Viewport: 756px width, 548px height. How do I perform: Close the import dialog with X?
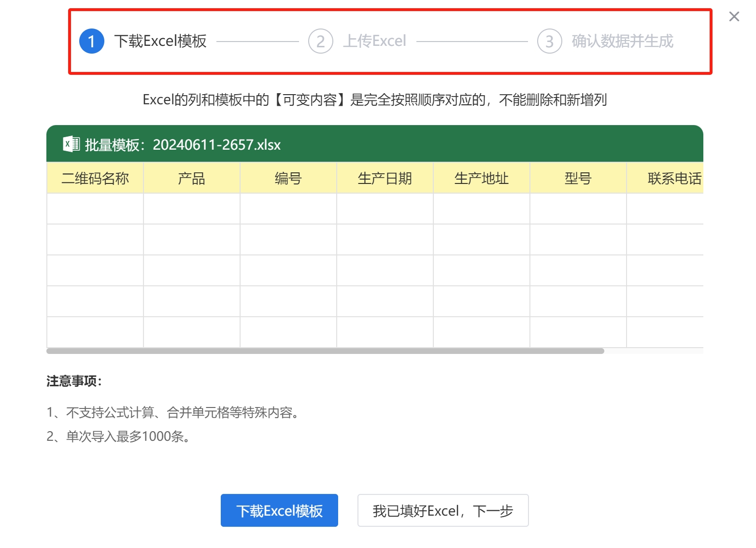coord(734,17)
